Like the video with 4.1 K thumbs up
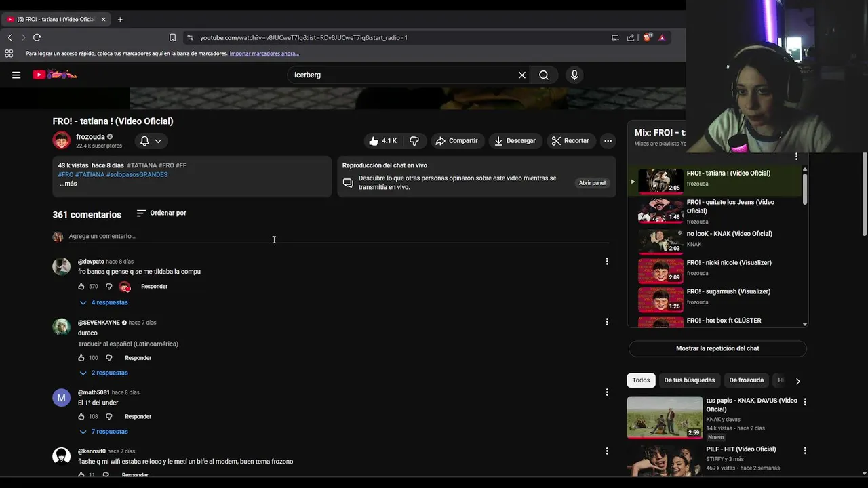This screenshot has height=488, width=868. click(x=382, y=141)
